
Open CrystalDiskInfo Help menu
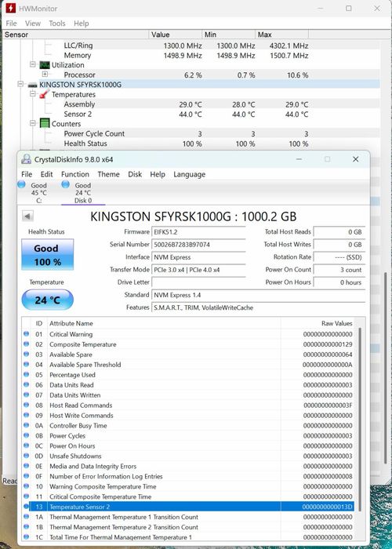[x=158, y=174]
